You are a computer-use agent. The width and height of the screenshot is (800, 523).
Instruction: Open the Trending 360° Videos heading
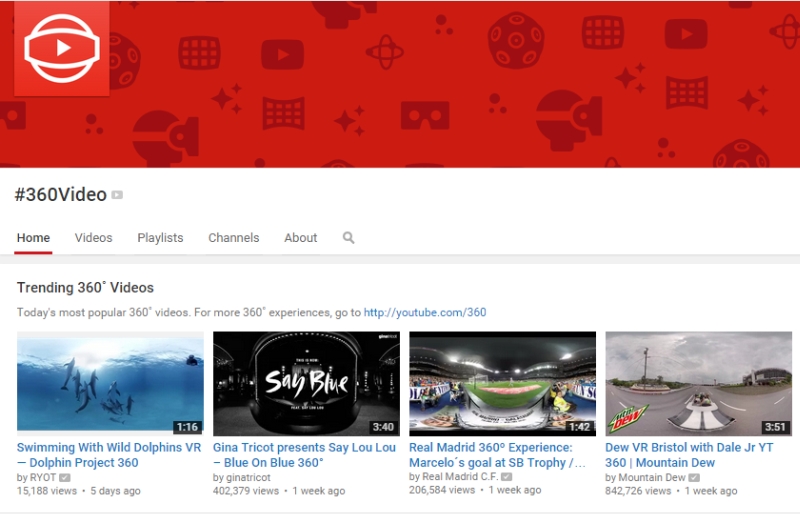pyautogui.click(x=85, y=287)
